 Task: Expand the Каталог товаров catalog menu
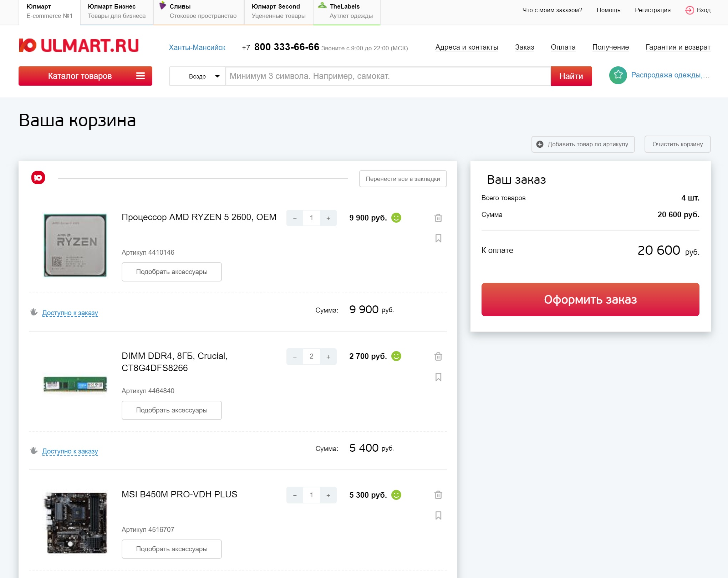pos(85,76)
